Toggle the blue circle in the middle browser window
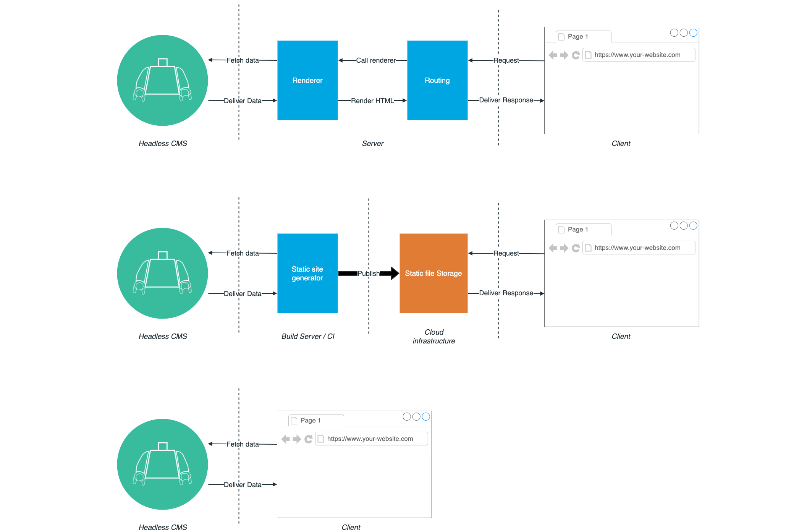 pos(693,226)
